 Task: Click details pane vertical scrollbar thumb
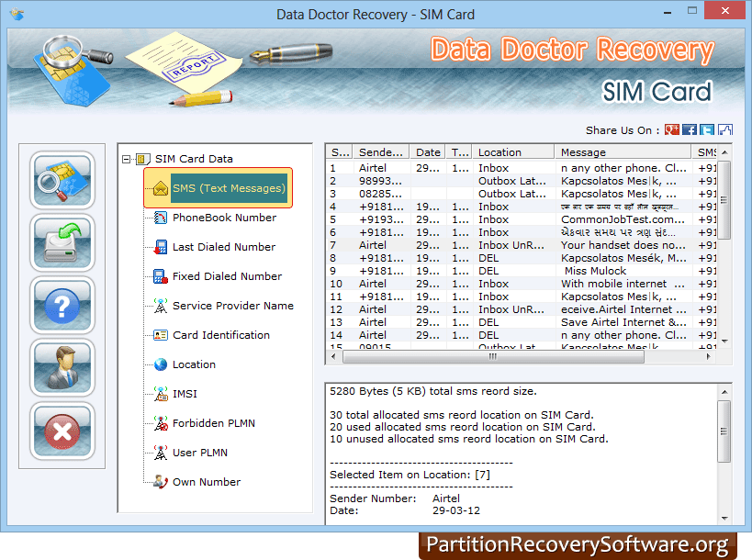coord(724,431)
